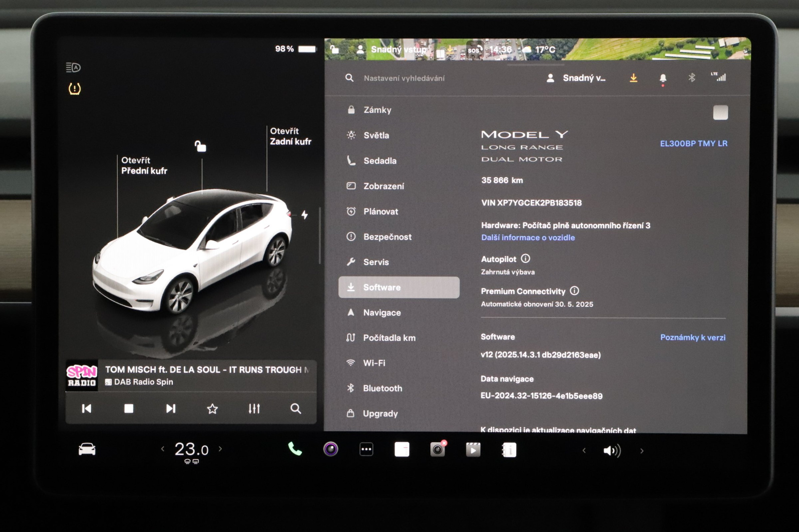Increase cabin temperature with right arrow
The height and width of the screenshot is (532, 799).
[220, 449]
